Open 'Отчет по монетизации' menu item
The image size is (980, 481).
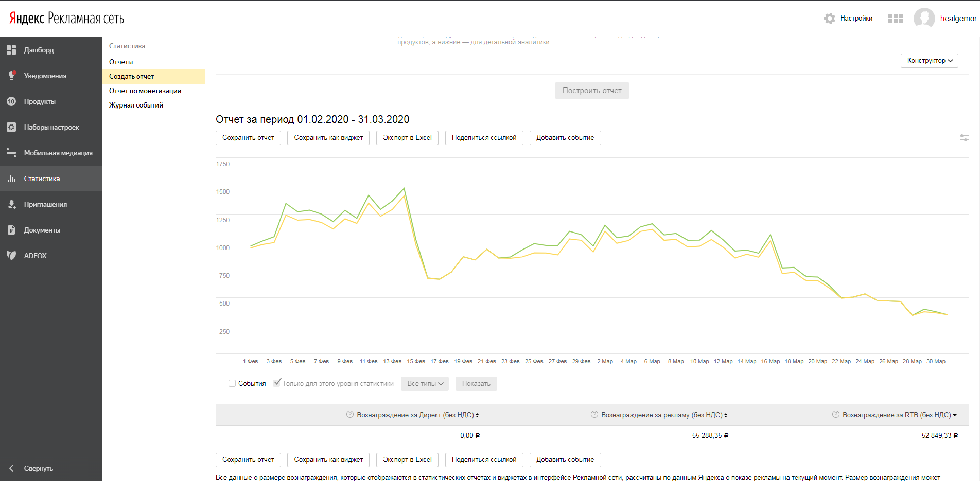[x=145, y=91]
